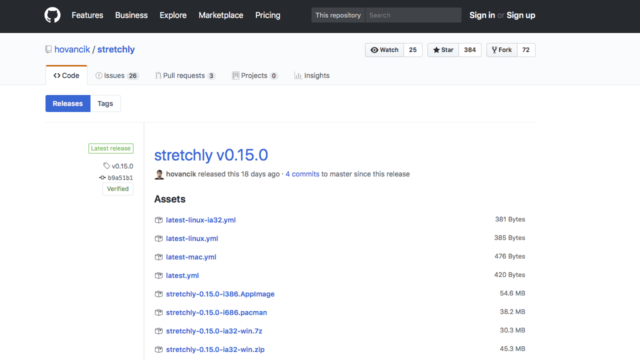Open the Features menu item
This screenshot has width=640, height=360.
pyautogui.click(x=87, y=16)
